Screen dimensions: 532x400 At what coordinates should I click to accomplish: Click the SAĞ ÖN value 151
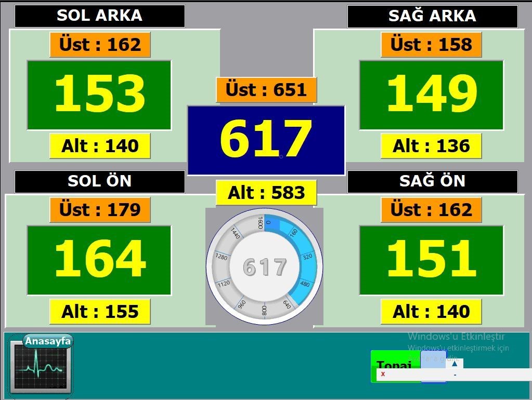pos(431,260)
